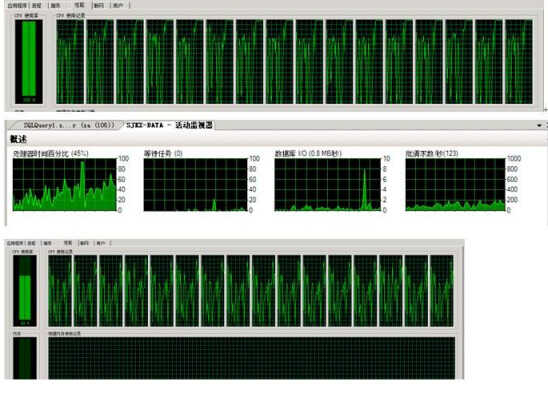Open 用户 tab in lower Task Manager
Screen dimensions: 548x398
click(x=101, y=243)
